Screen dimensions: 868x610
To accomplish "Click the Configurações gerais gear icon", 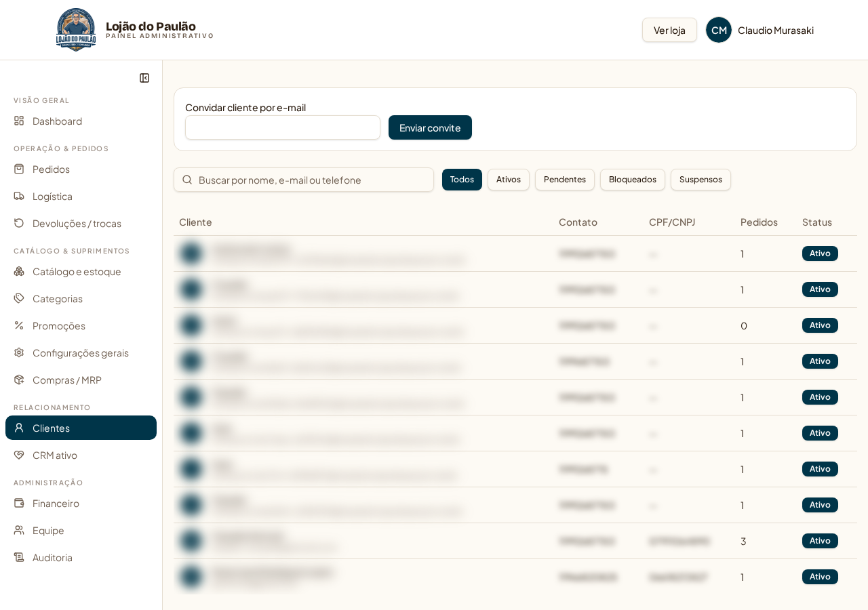I will point(19,352).
